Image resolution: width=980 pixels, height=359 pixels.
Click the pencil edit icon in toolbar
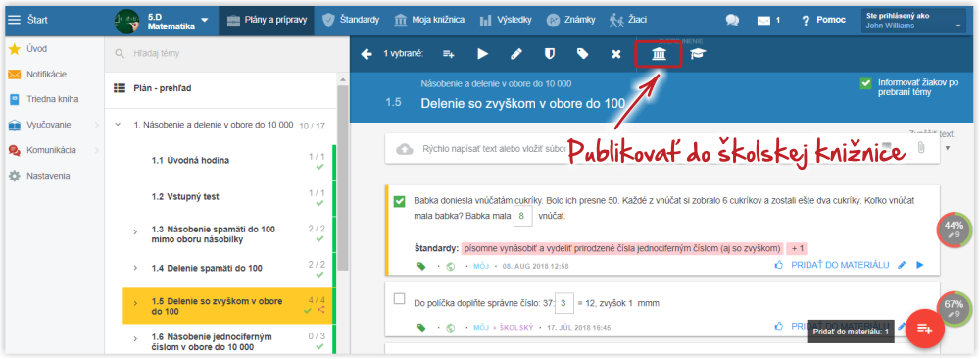pos(516,54)
